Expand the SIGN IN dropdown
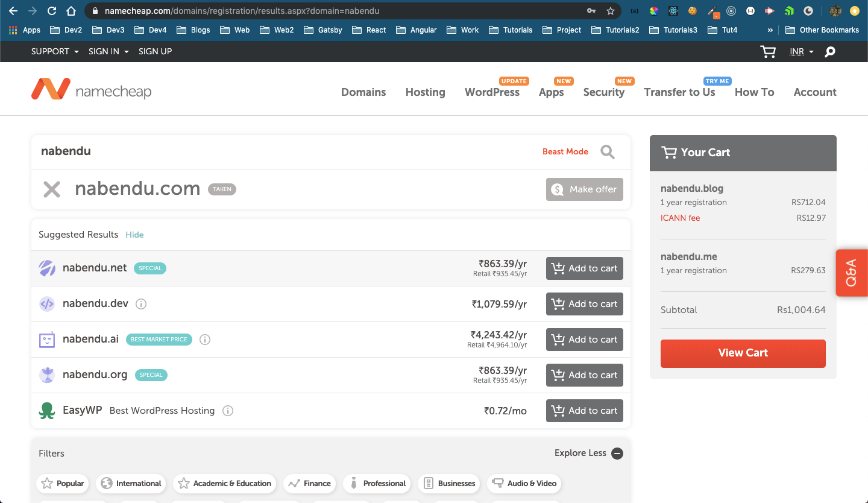Screen dimensions: 868x503 click(x=108, y=51)
